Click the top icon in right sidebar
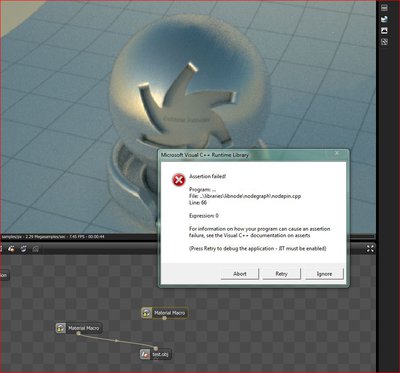Screen dimensions: 400x373 coord(384,7)
